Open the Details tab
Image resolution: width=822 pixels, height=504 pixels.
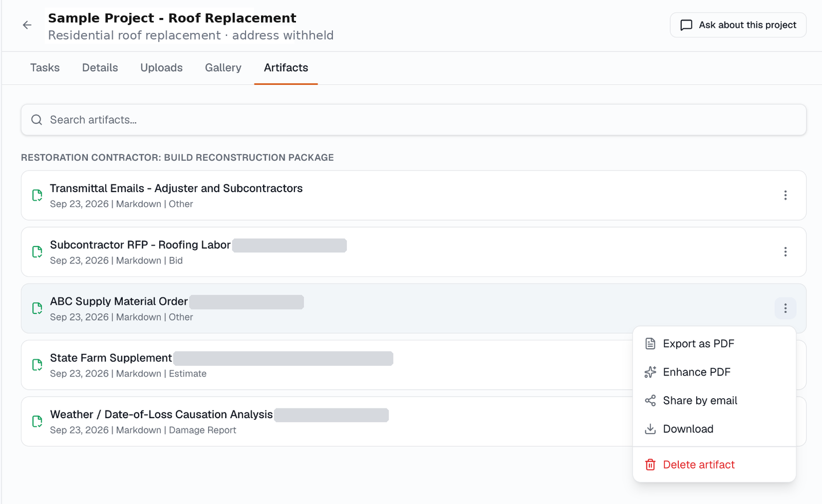[x=100, y=68]
